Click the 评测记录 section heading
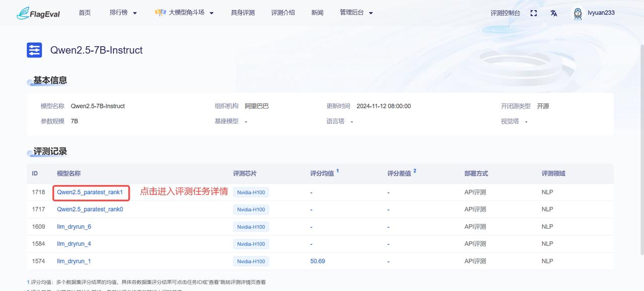The height and width of the screenshot is (291, 644). click(x=50, y=152)
